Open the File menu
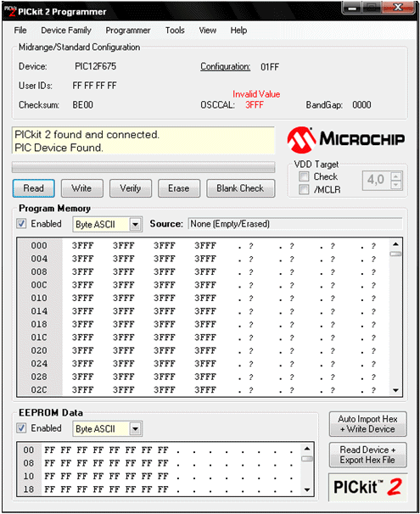 (x=20, y=31)
